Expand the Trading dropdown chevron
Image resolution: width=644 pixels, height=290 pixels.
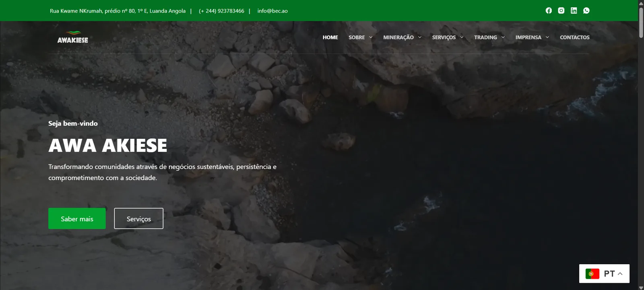503,37
